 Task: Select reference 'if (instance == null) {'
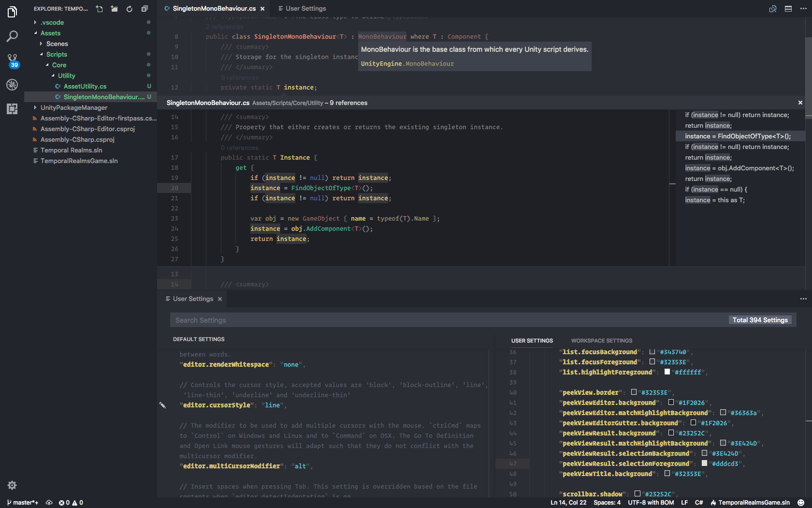pyautogui.click(x=740, y=189)
